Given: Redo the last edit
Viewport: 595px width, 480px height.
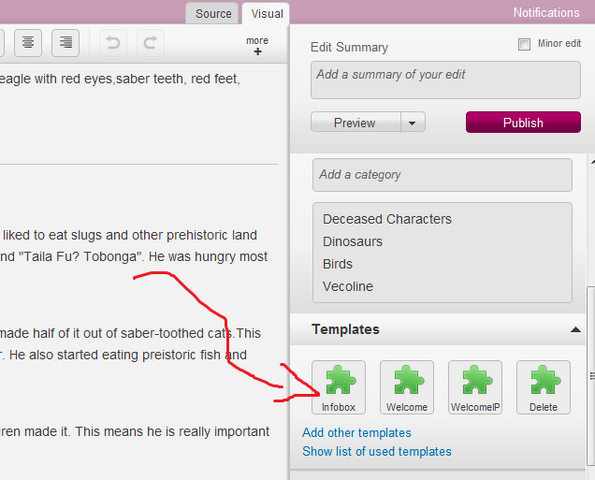Looking at the screenshot, I should [x=150, y=42].
